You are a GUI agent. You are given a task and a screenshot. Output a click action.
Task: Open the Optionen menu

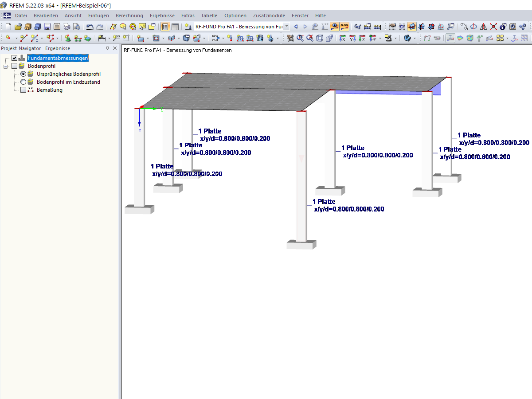[x=235, y=16]
